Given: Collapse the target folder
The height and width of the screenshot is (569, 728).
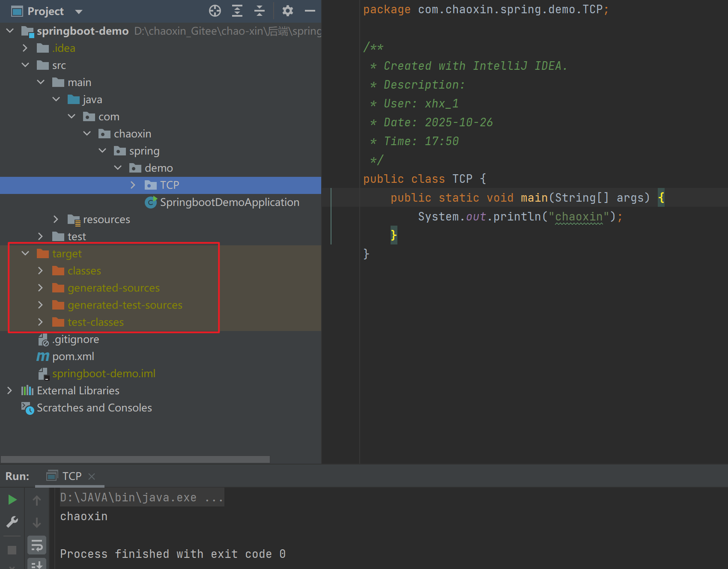Looking at the screenshot, I should tap(25, 253).
